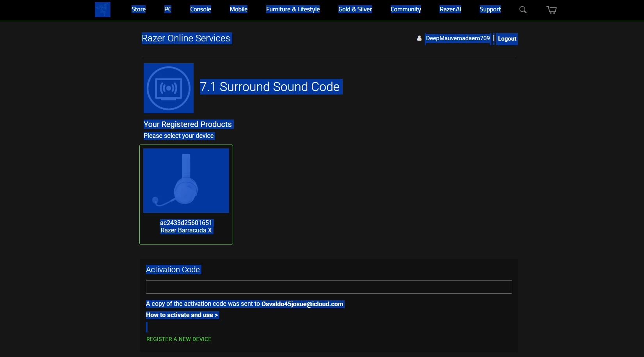The width and height of the screenshot is (644, 357).
Task: Click the DeepMauveroadaero709 username link
Action: click(458, 38)
